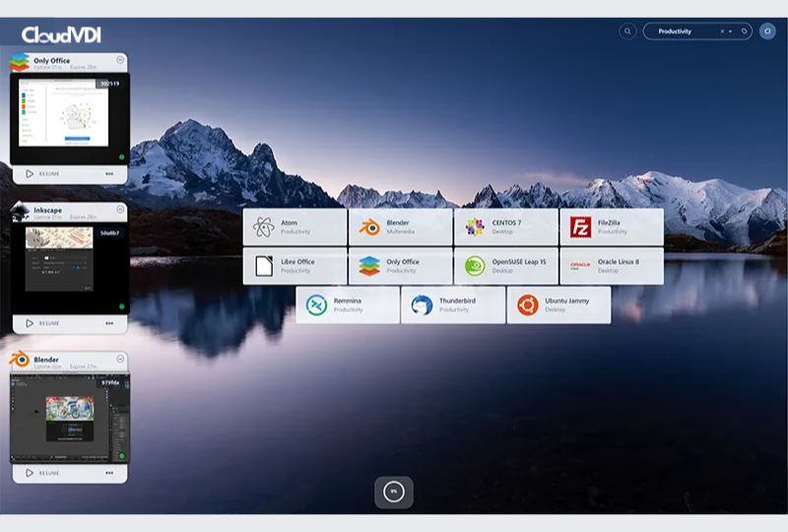Screen dimensions: 788x532
Task: Open the Blender session thumbnail
Action: [70, 418]
